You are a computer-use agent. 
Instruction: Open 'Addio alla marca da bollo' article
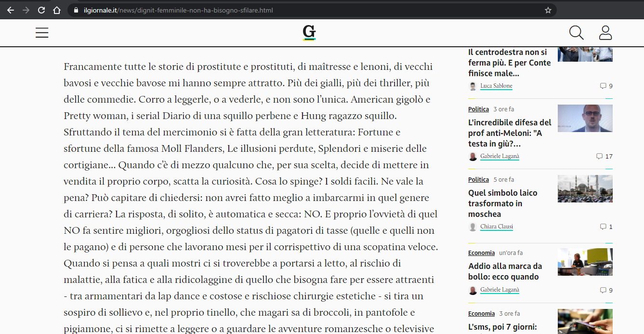pos(505,271)
